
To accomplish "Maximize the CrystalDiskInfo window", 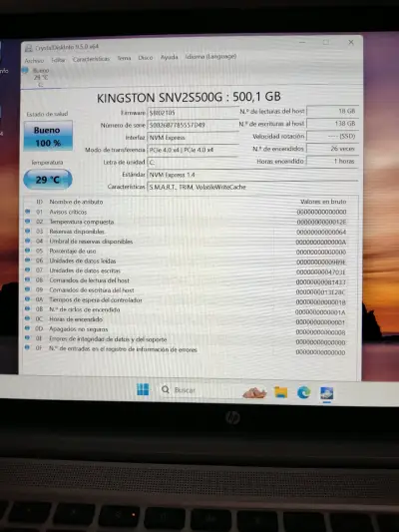I will 326,42.
